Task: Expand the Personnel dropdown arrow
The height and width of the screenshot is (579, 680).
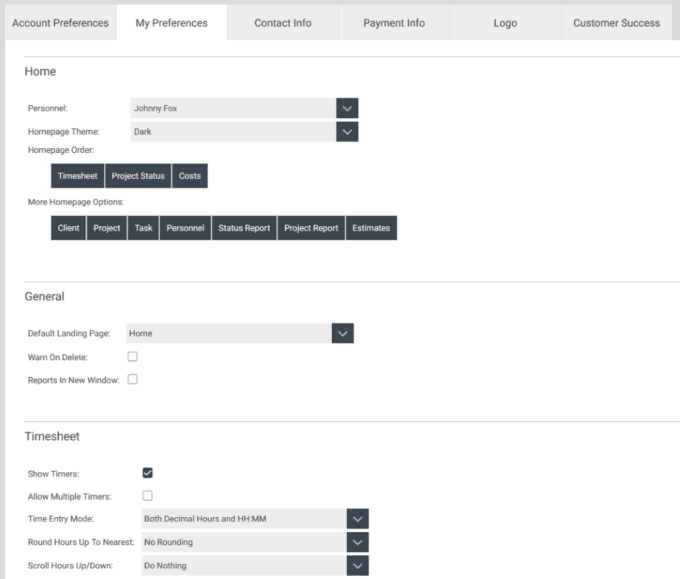Action: [347, 108]
